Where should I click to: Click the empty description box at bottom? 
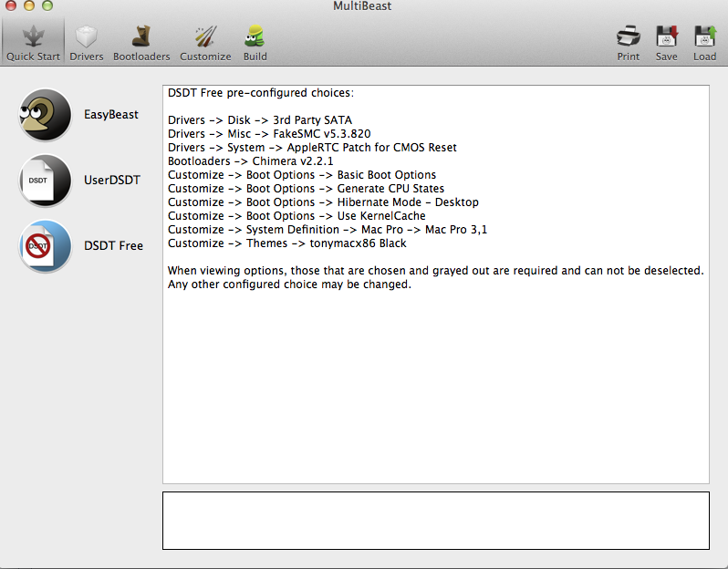435,521
